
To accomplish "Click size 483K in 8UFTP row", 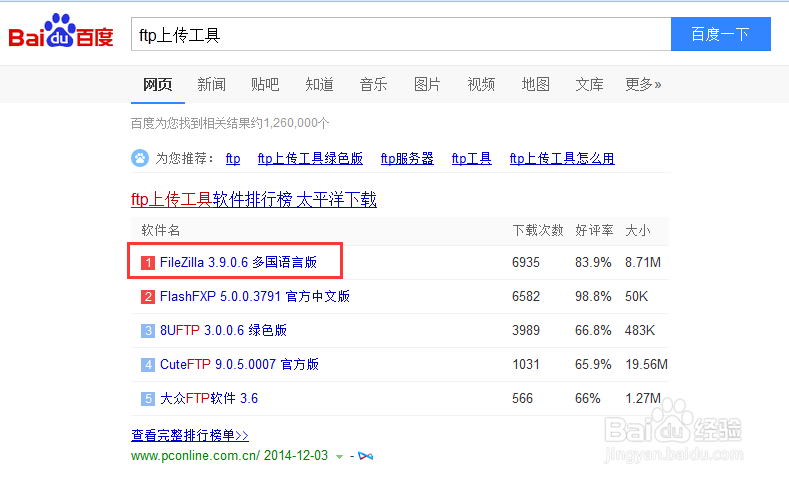I will pyautogui.click(x=640, y=331).
